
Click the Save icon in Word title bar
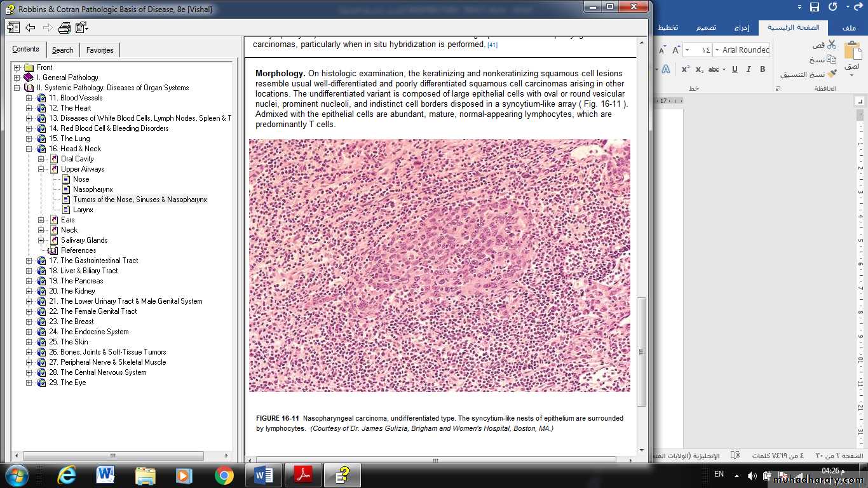pyautogui.click(x=814, y=7)
